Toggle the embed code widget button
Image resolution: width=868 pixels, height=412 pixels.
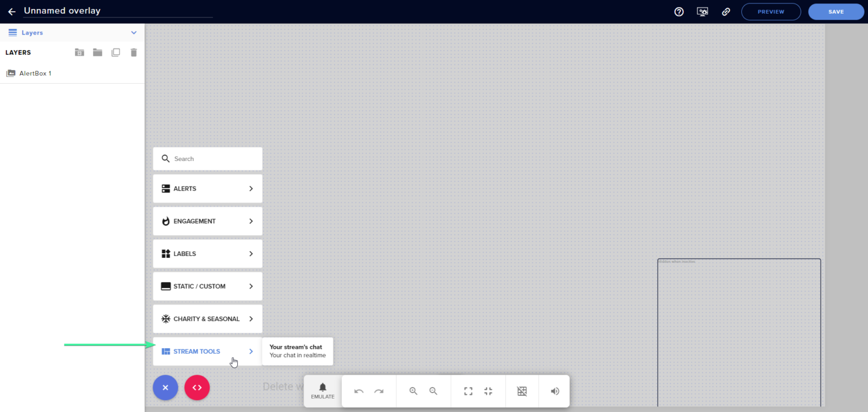(x=197, y=388)
